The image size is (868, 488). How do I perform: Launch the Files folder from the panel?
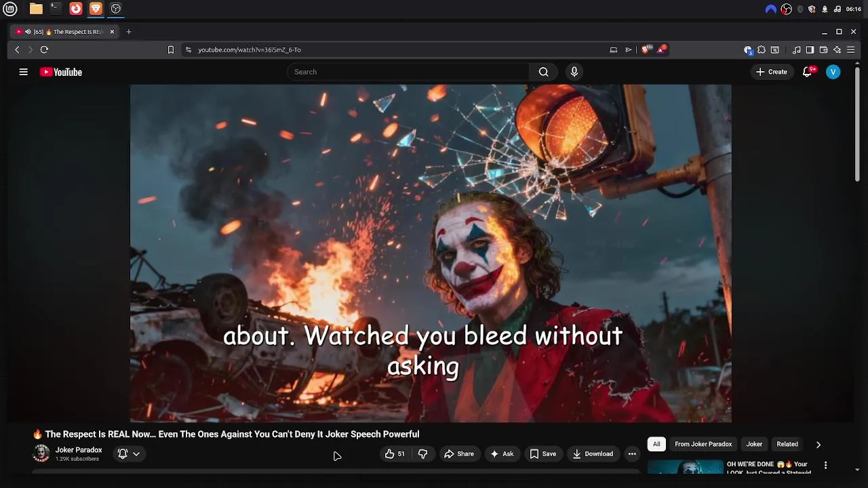click(x=36, y=9)
